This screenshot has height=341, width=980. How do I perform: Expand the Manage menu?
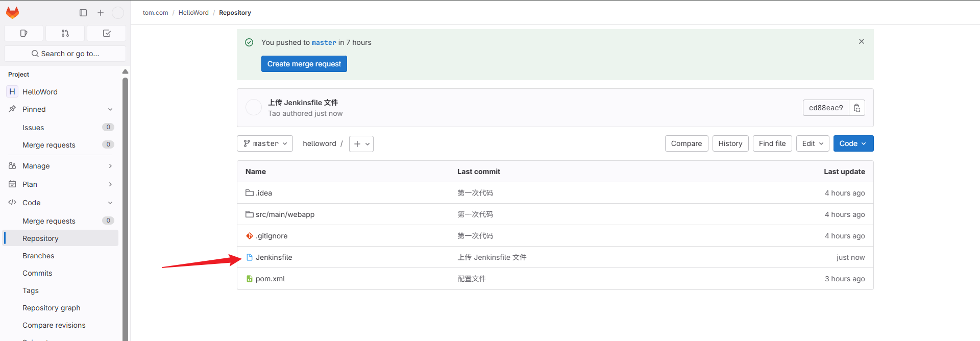110,166
